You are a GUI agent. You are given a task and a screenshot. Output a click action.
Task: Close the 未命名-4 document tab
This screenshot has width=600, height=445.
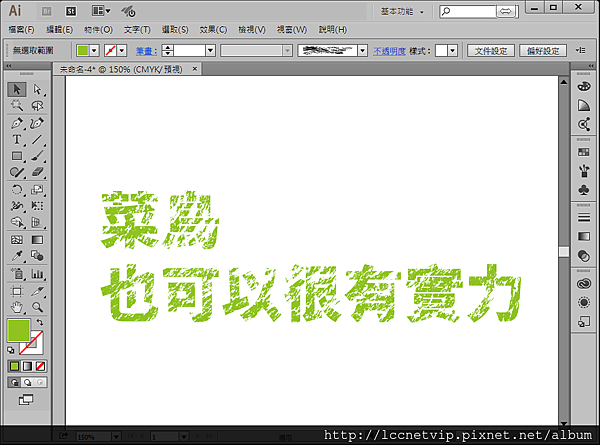coord(195,69)
